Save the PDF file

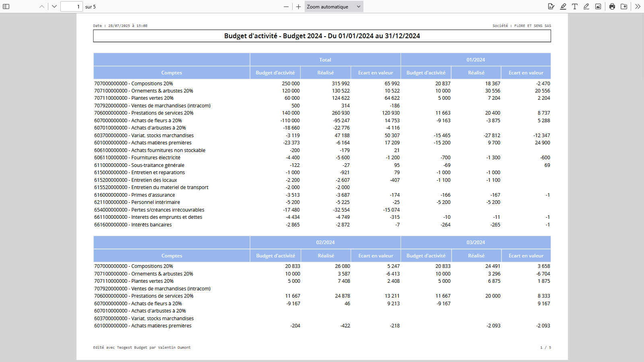pyautogui.click(x=624, y=6)
